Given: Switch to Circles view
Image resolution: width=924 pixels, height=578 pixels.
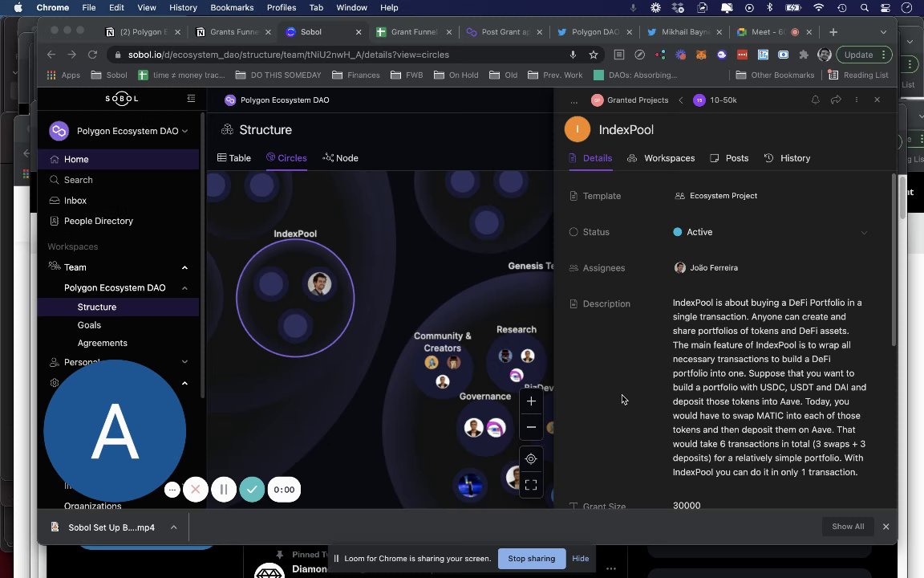Looking at the screenshot, I should (286, 158).
